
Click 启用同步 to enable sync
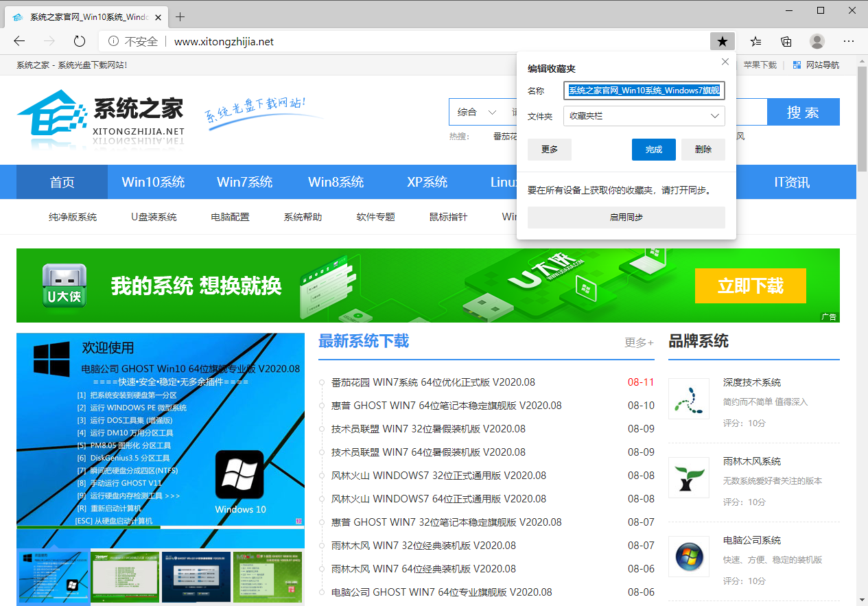point(626,218)
